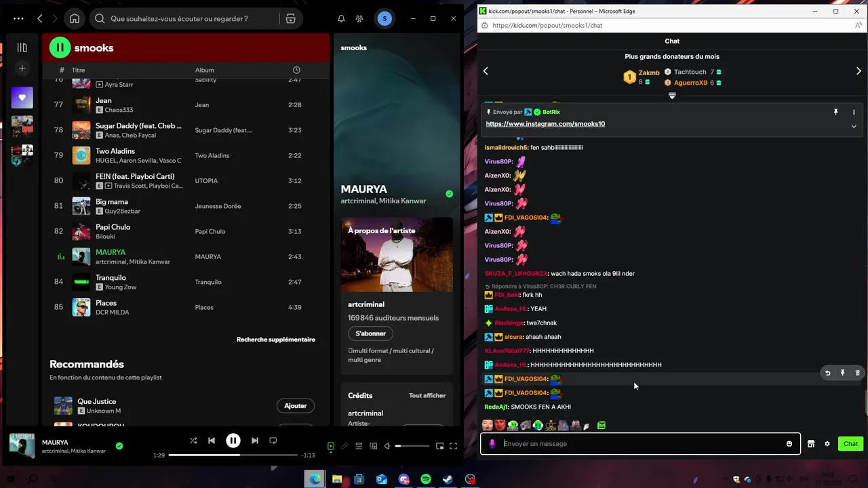Open the Edge address bar URL
868x488 pixels.
[547, 25]
